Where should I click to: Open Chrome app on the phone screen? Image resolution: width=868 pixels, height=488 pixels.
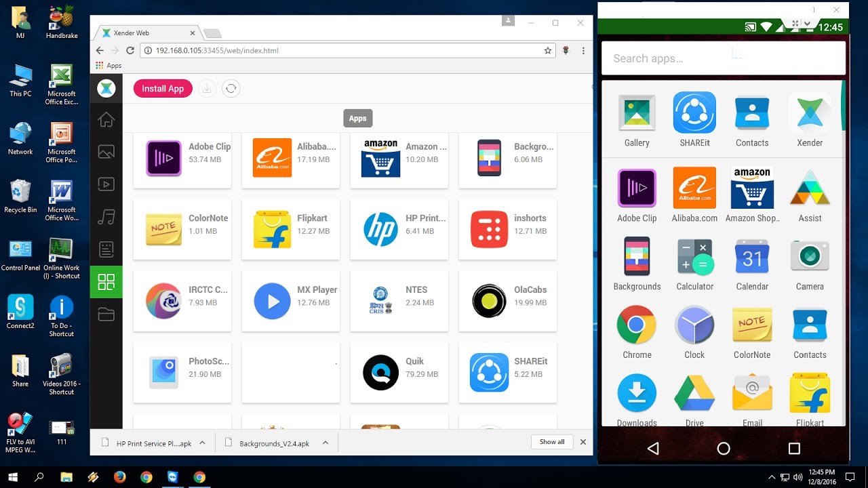coord(637,333)
